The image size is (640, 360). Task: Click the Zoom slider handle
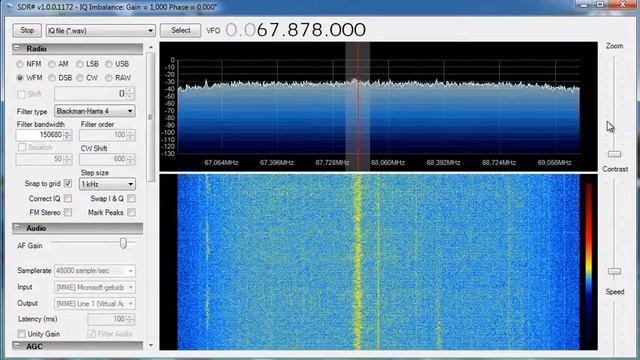tap(614, 154)
